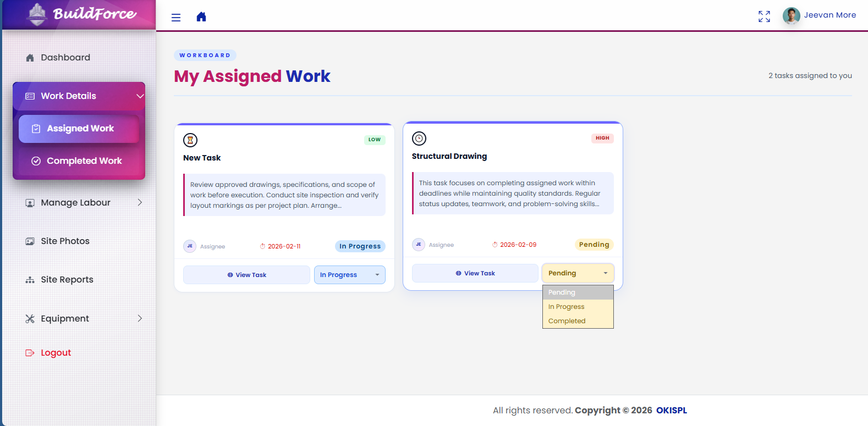
Task: Click Structural Drawing description text
Action: tap(513, 193)
